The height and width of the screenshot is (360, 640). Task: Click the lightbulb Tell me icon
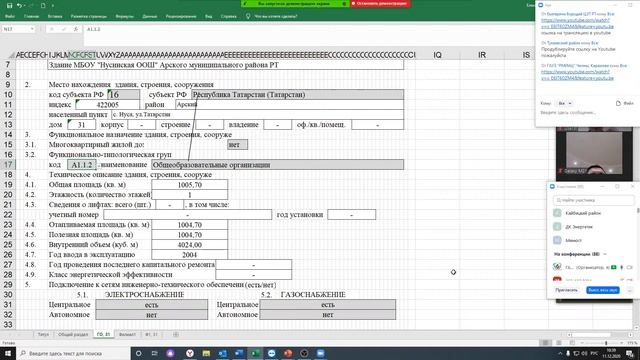point(248,16)
